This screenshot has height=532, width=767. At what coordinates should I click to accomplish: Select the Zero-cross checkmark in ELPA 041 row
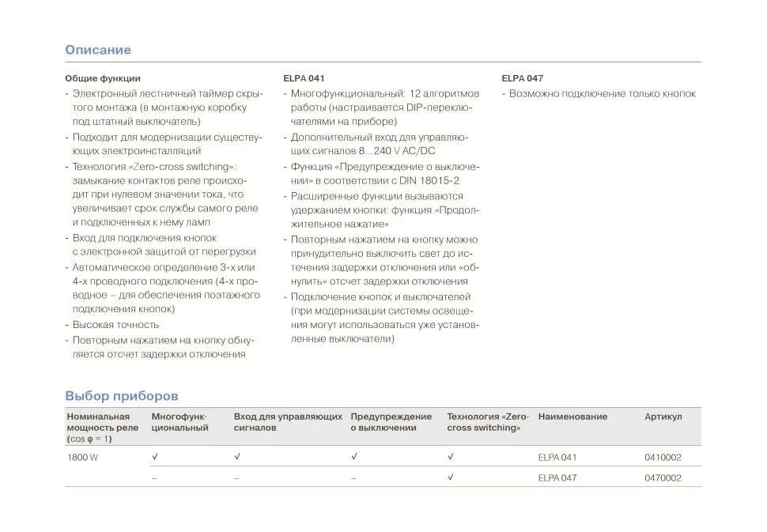tap(450, 457)
